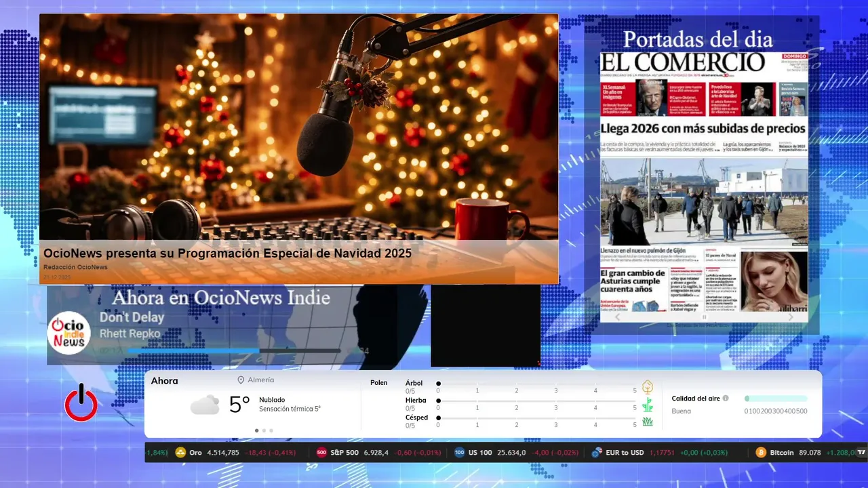Click the tree pollen icon

(x=648, y=387)
